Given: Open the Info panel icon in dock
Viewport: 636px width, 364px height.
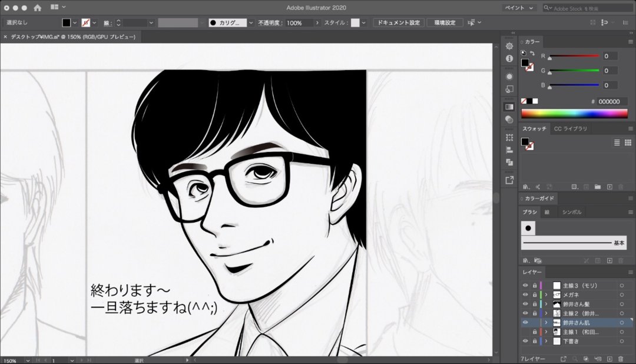Looking at the screenshot, I should click(509, 58).
